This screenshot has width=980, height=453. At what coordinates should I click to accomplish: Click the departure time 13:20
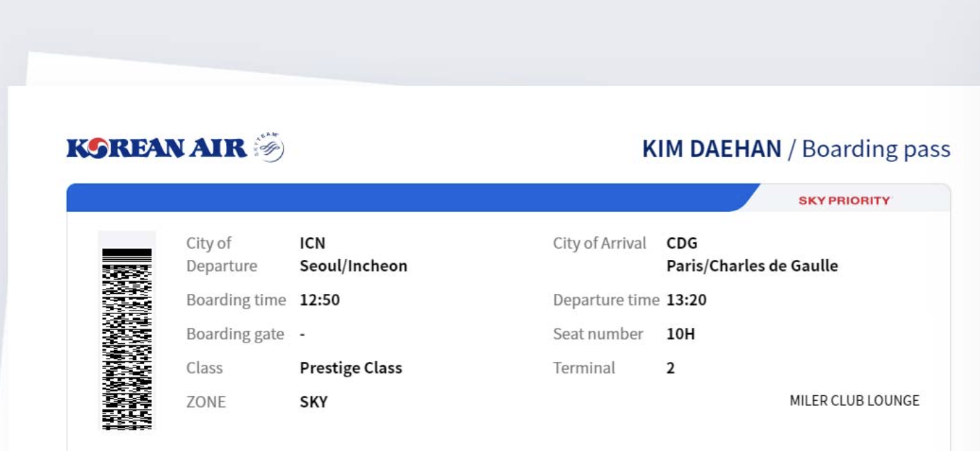click(x=687, y=300)
